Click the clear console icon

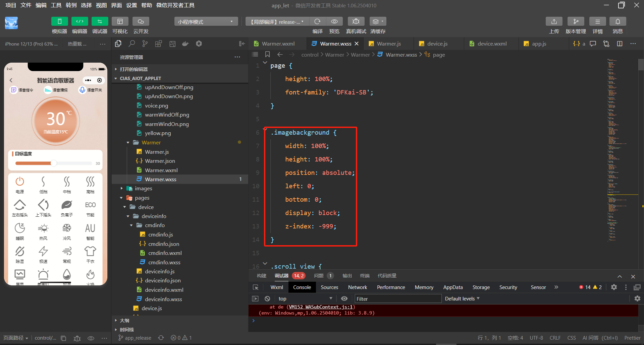click(x=267, y=298)
